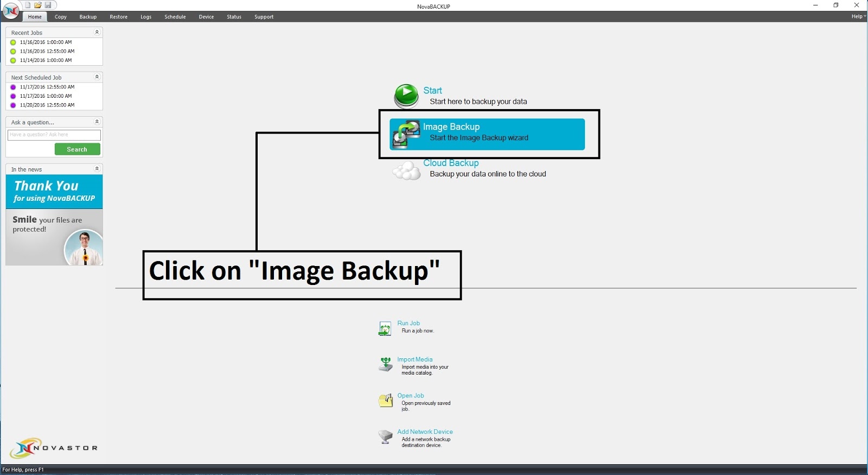This screenshot has height=475, width=868.
Task: Collapse the Next Scheduled Job panel
Action: (x=97, y=77)
